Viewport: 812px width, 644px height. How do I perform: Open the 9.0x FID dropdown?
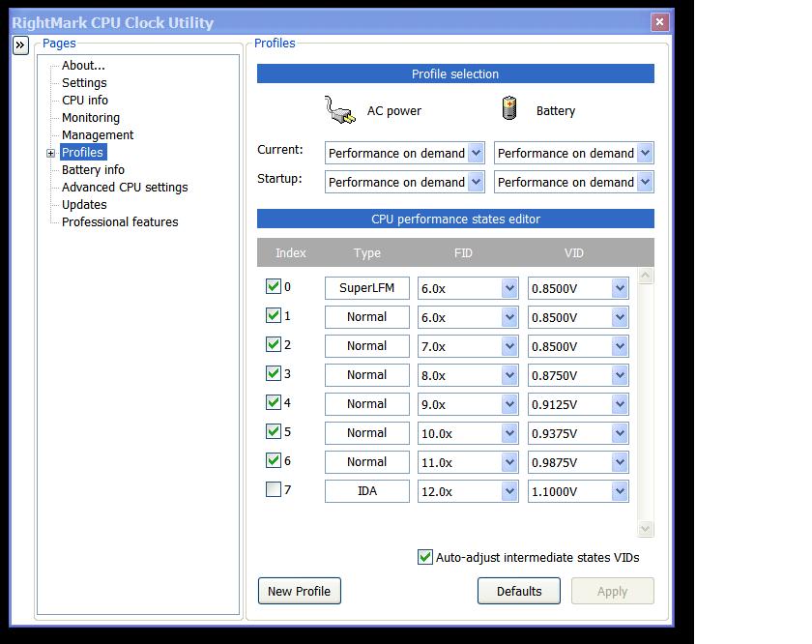coord(509,404)
